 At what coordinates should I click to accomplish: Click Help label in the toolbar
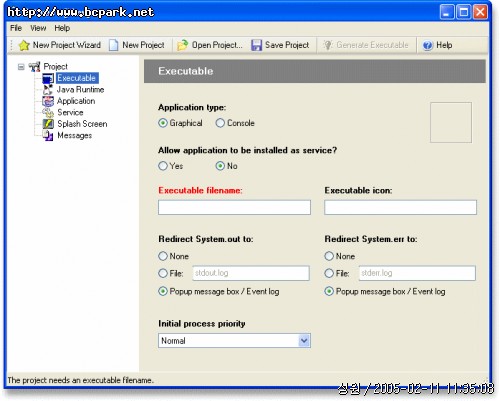tap(444, 45)
